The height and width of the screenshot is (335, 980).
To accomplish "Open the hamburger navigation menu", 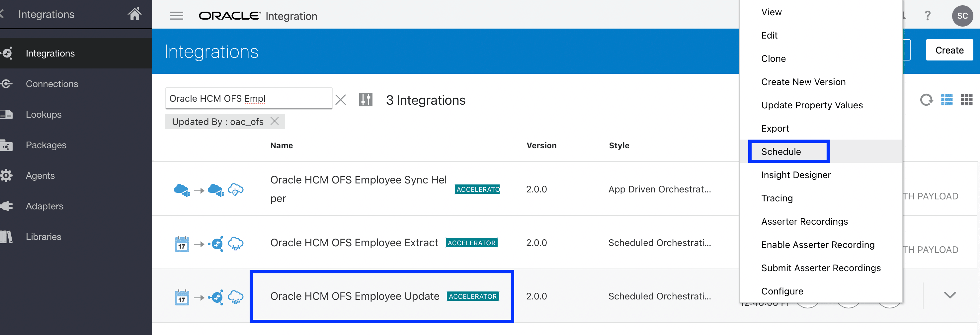I will [x=176, y=16].
